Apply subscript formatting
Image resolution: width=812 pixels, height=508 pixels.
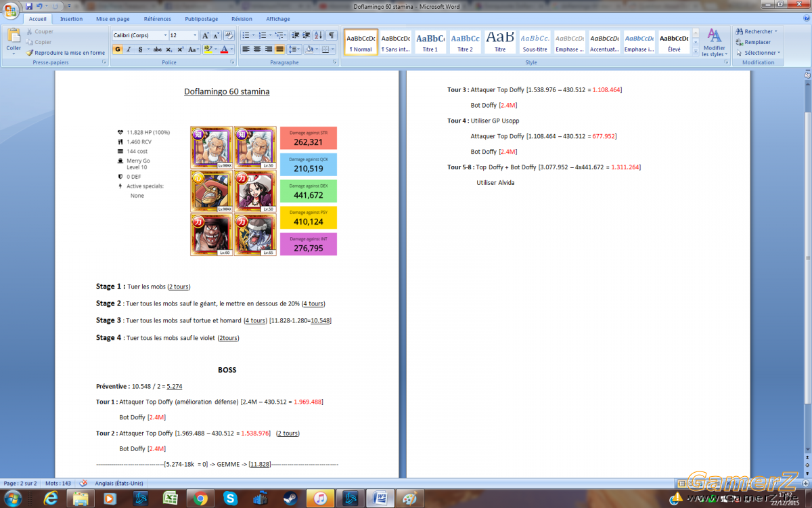(169, 49)
